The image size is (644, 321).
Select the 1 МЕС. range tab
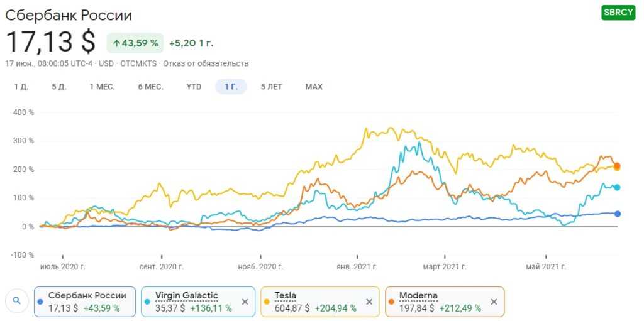[x=102, y=87]
